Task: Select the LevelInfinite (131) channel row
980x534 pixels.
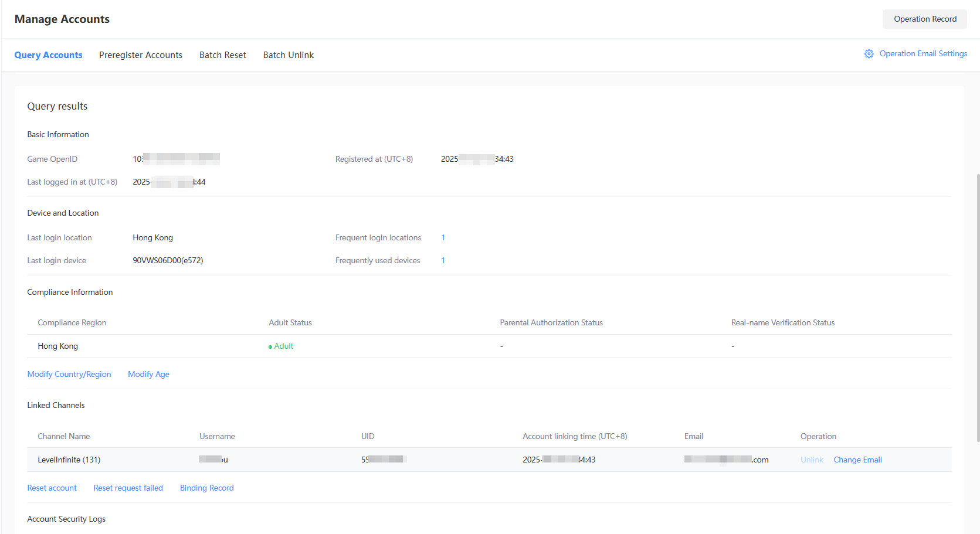Action: click(69, 460)
